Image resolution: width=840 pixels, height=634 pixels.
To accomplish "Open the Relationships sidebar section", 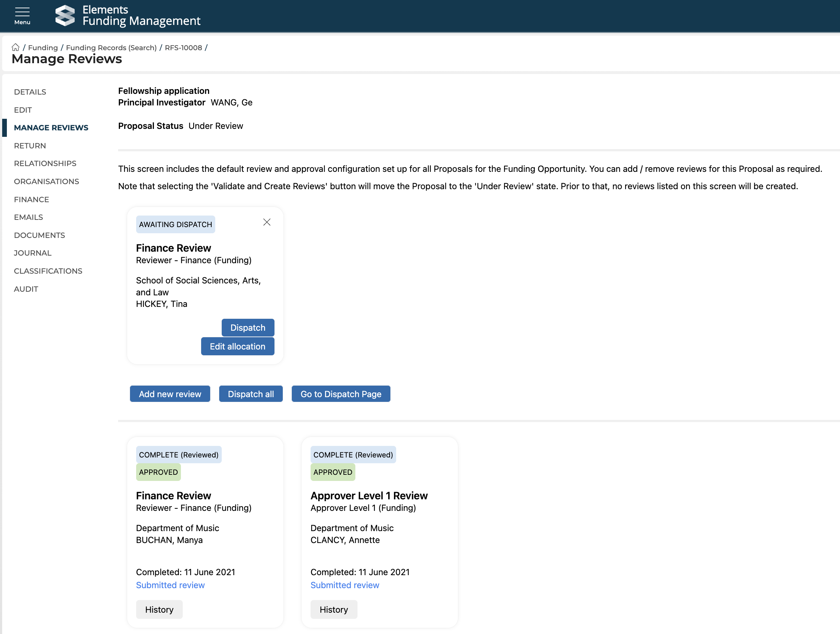I will pyautogui.click(x=45, y=163).
